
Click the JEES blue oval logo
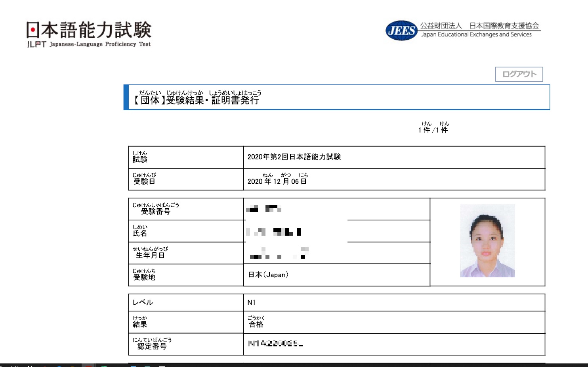(x=401, y=31)
